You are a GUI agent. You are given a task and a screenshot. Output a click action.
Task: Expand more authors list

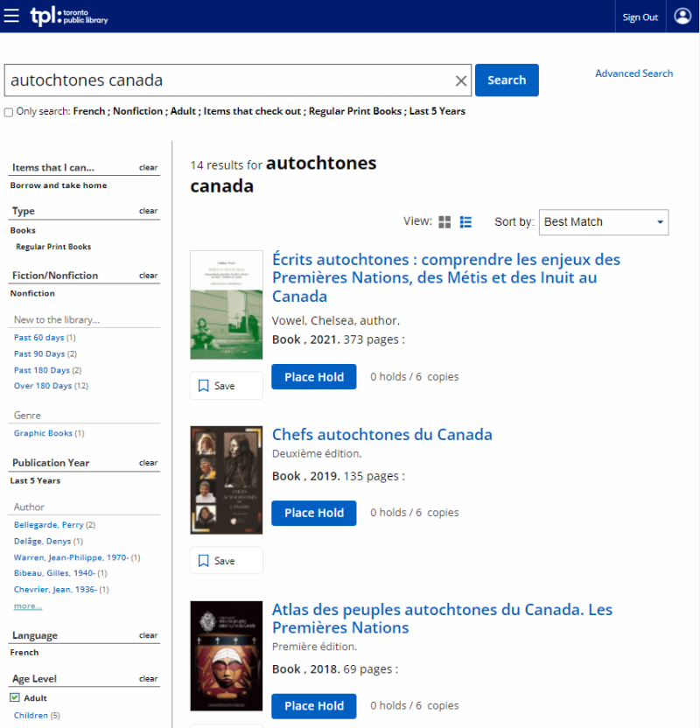[x=28, y=605]
